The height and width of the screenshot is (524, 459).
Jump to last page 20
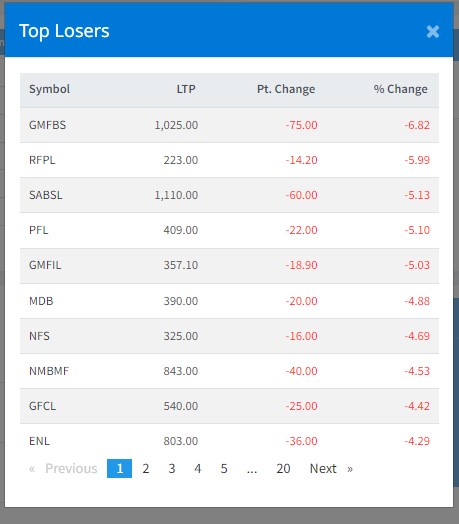tap(283, 469)
